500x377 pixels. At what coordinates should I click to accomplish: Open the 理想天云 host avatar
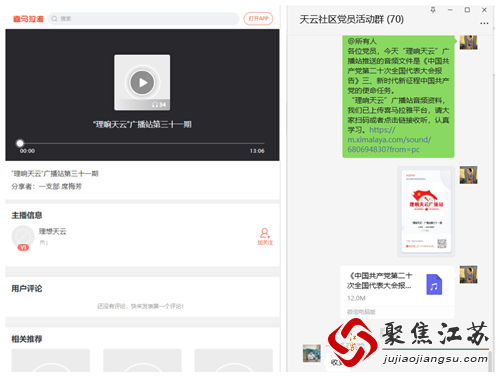coord(23,237)
